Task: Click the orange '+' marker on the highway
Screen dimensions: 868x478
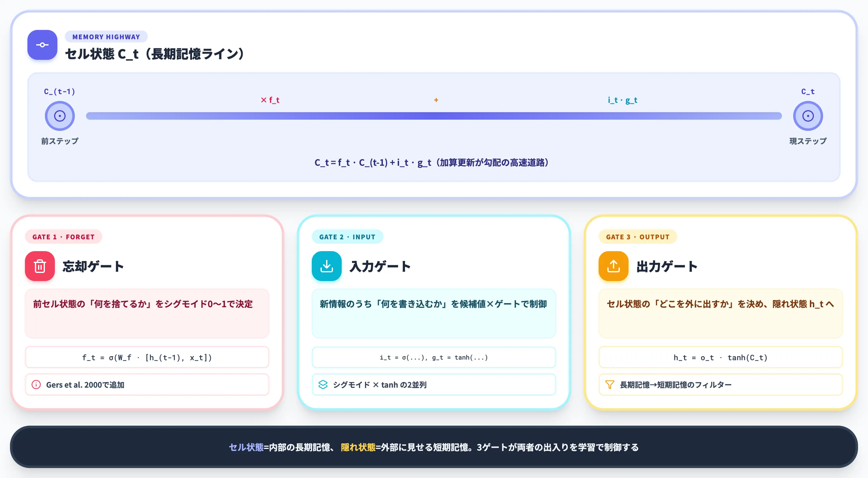Action: [436, 100]
